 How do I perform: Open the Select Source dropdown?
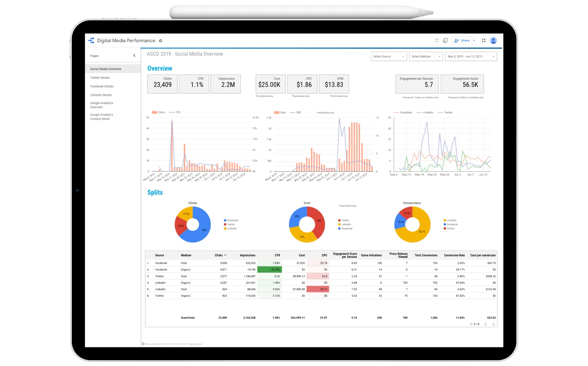tap(388, 56)
